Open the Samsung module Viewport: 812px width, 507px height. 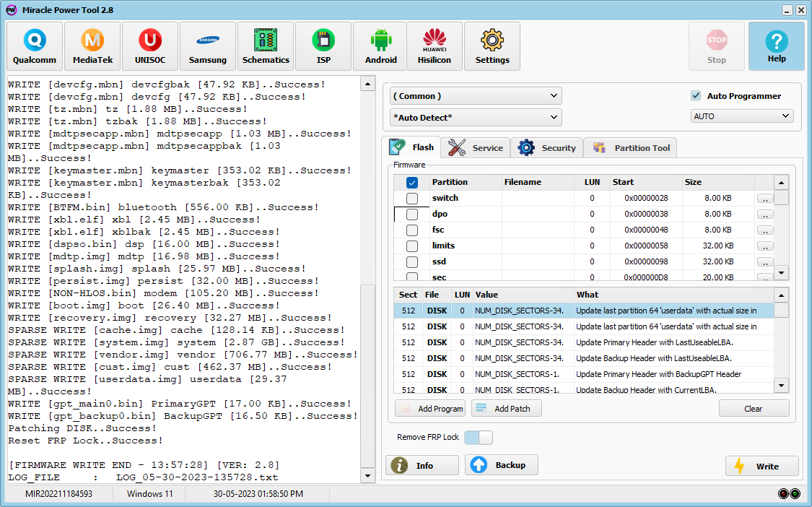[x=208, y=46]
